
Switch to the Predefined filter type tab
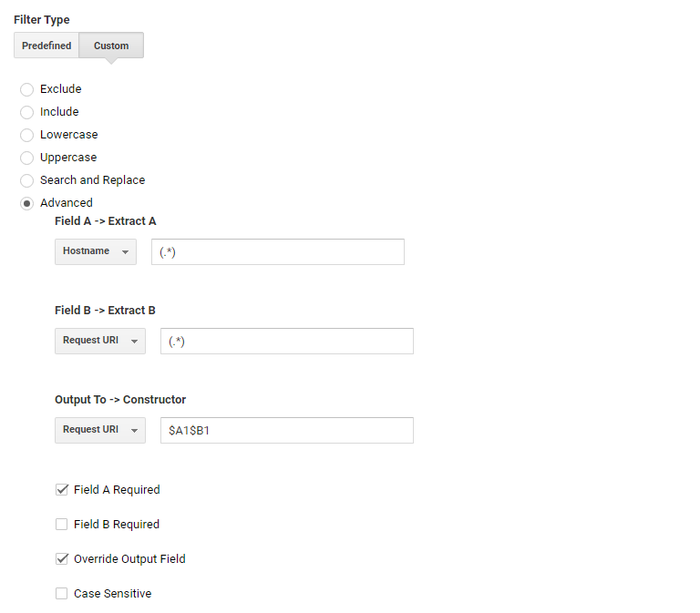click(46, 46)
